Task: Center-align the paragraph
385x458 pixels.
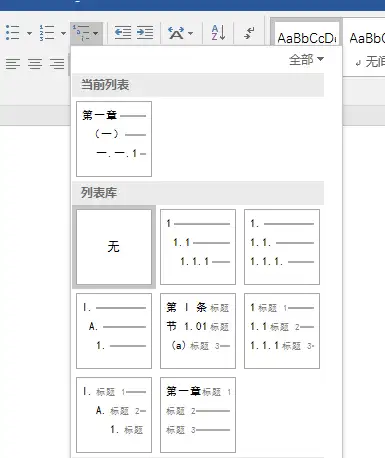Action: [x=35, y=63]
